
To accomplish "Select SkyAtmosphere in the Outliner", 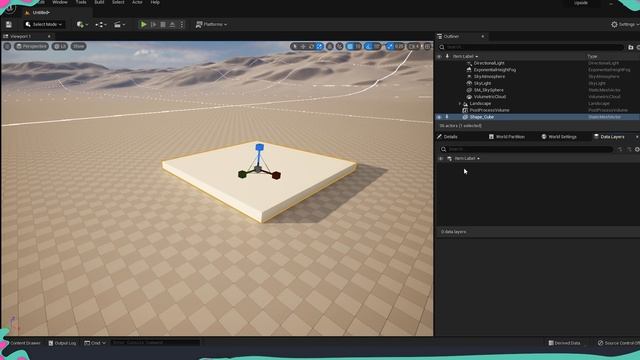I will 489,77.
